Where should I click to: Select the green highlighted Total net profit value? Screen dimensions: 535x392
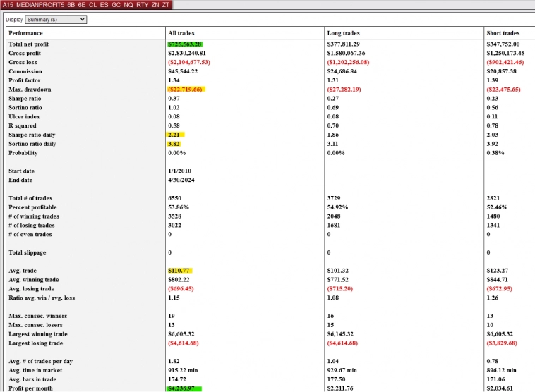185,44
